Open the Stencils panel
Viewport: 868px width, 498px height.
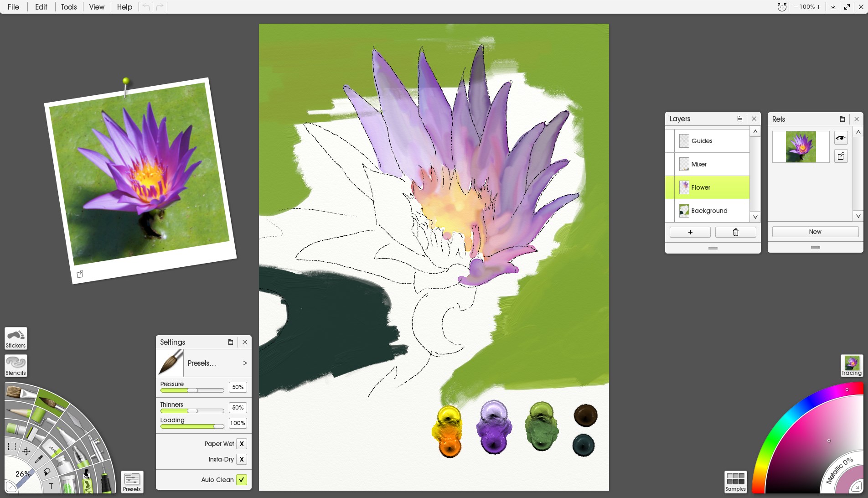coord(15,365)
